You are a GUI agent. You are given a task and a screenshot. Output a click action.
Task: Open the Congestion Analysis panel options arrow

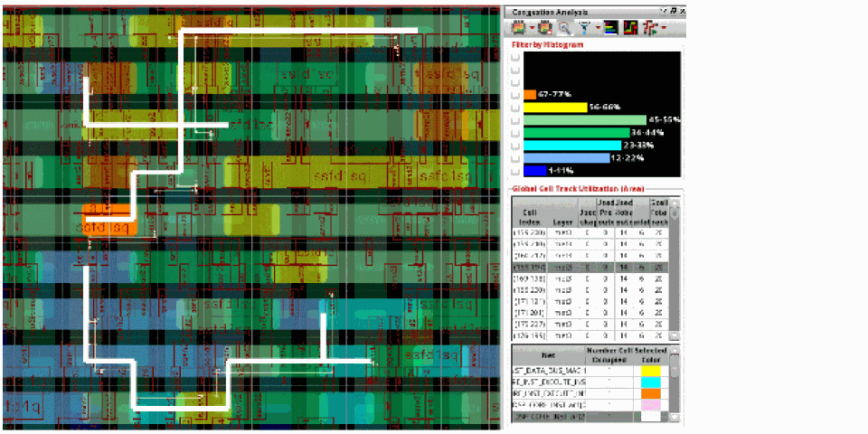[665, 11]
